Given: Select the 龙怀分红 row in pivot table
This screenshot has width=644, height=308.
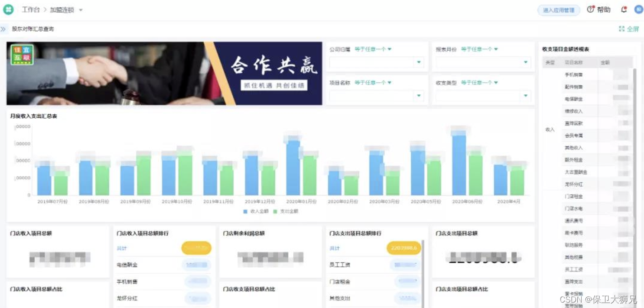Looking at the screenshot, I should pos(598,184).
